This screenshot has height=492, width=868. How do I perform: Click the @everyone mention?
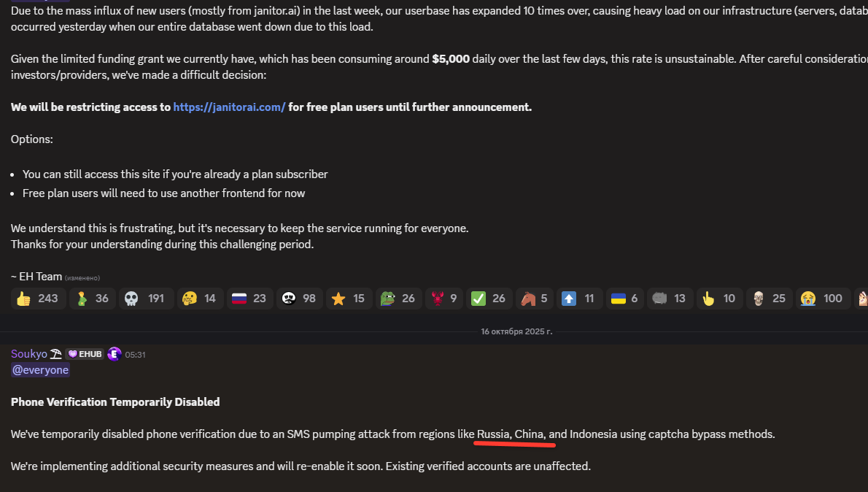point(40,370)
